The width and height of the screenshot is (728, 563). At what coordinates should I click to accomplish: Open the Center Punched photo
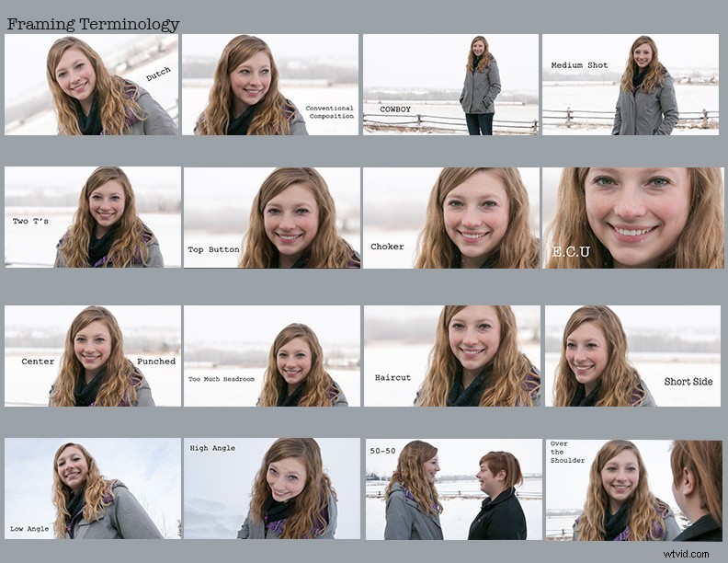93,356
